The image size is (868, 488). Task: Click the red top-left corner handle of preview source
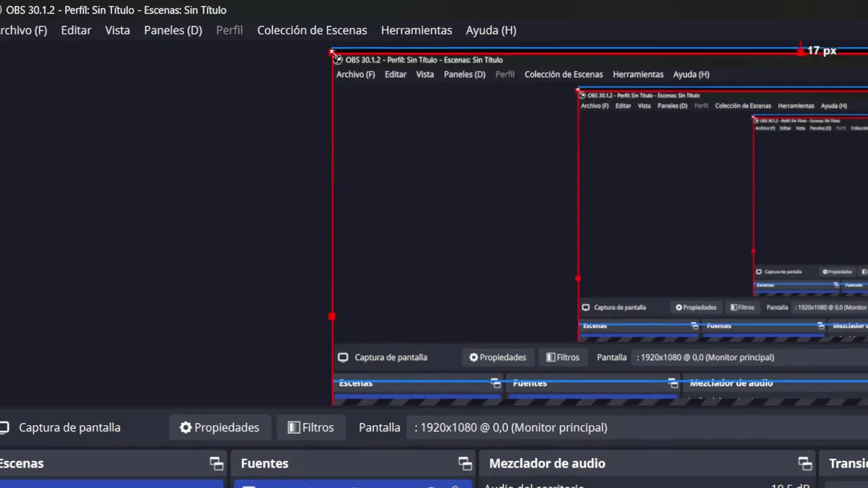pos(332,51)
